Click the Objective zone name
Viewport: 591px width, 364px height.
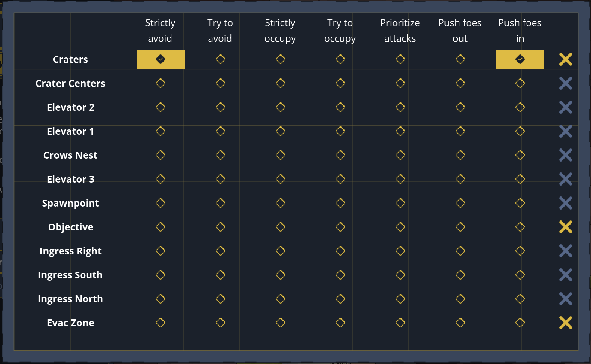coord(70,227)
